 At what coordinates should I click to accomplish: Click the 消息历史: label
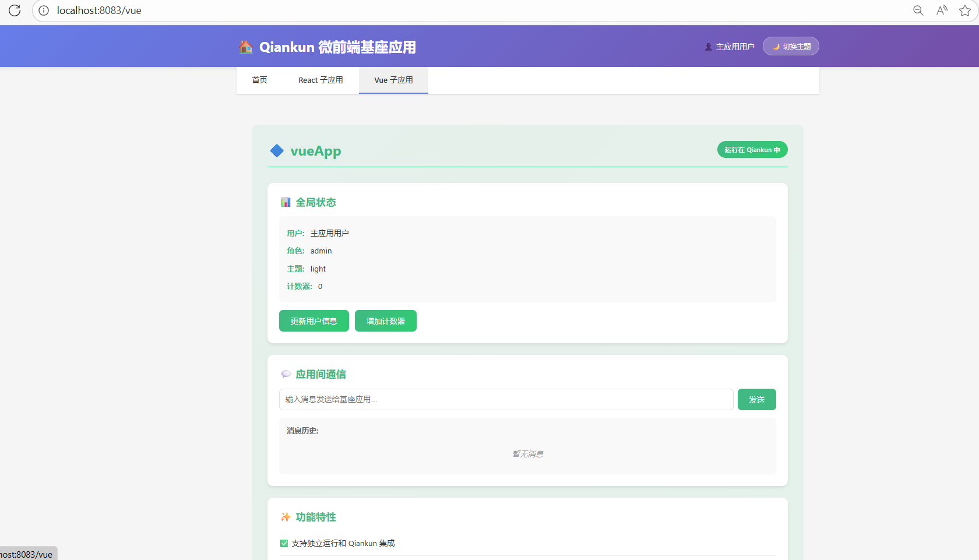[302, 431]
